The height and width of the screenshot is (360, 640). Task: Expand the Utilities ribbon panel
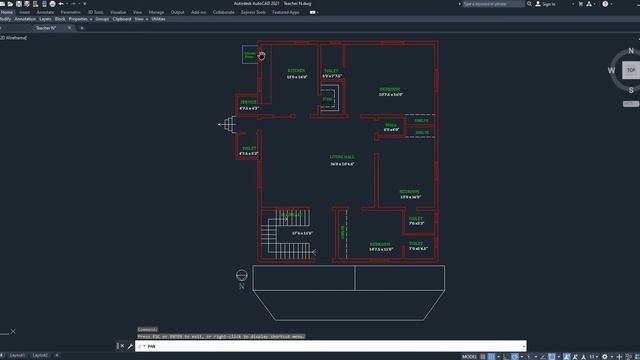click(158, 19)
